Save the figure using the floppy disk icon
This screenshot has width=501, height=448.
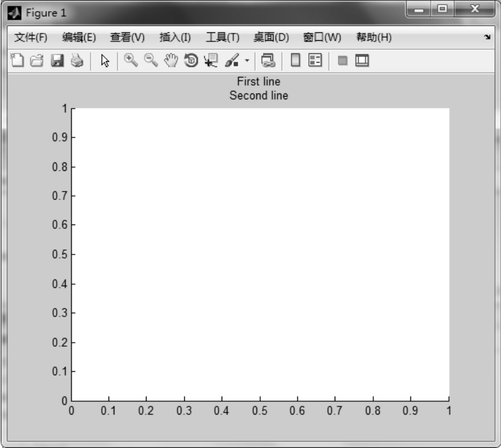click(x=57, y=61)
